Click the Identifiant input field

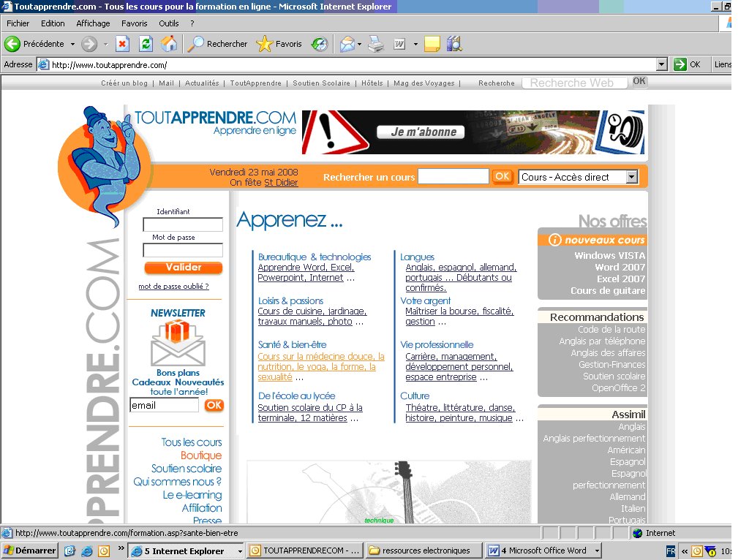183,224
